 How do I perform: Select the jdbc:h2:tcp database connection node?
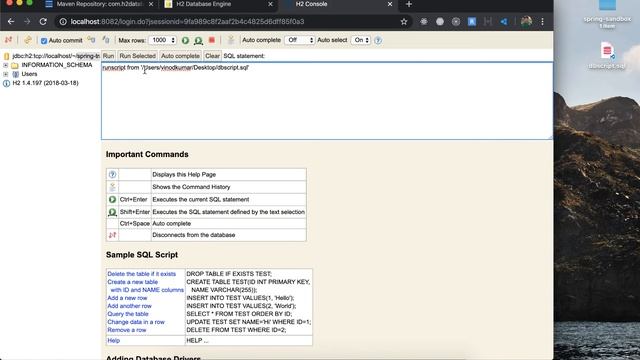56,56
